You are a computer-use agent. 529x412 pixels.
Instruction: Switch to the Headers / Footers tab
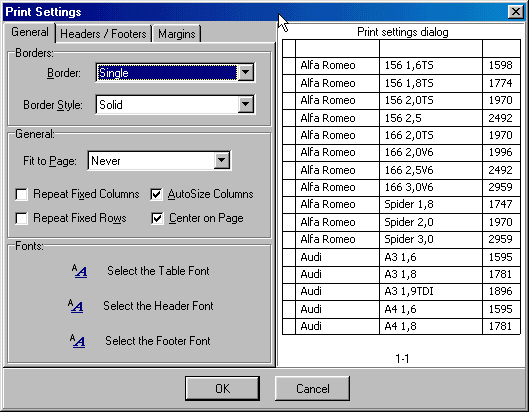pos(104,34)
